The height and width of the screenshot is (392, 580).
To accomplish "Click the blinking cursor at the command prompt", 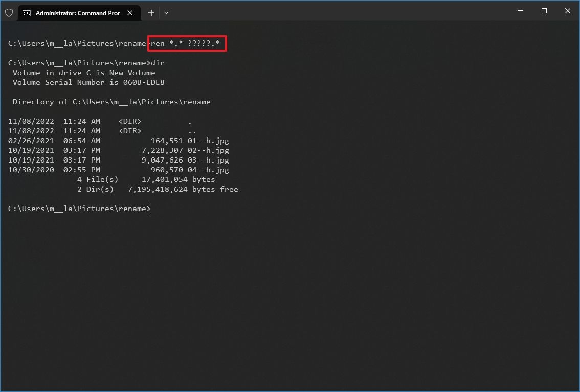I will pos(151,208).
